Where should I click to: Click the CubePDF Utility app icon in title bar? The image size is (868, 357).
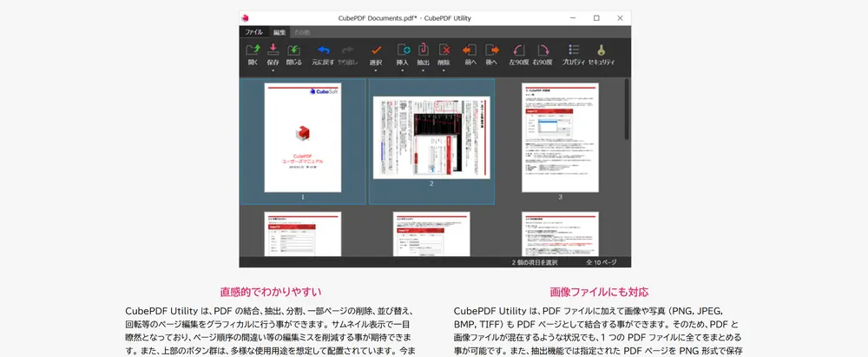(246, 18)
